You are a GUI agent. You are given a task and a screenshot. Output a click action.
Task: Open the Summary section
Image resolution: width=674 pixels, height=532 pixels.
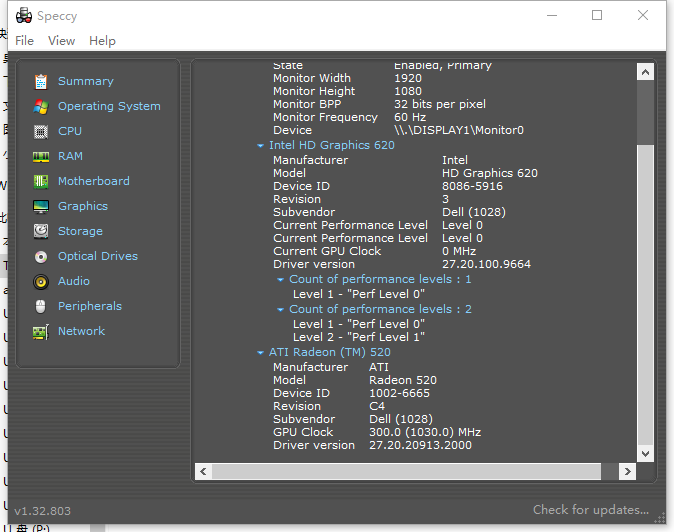coord(86,81)
